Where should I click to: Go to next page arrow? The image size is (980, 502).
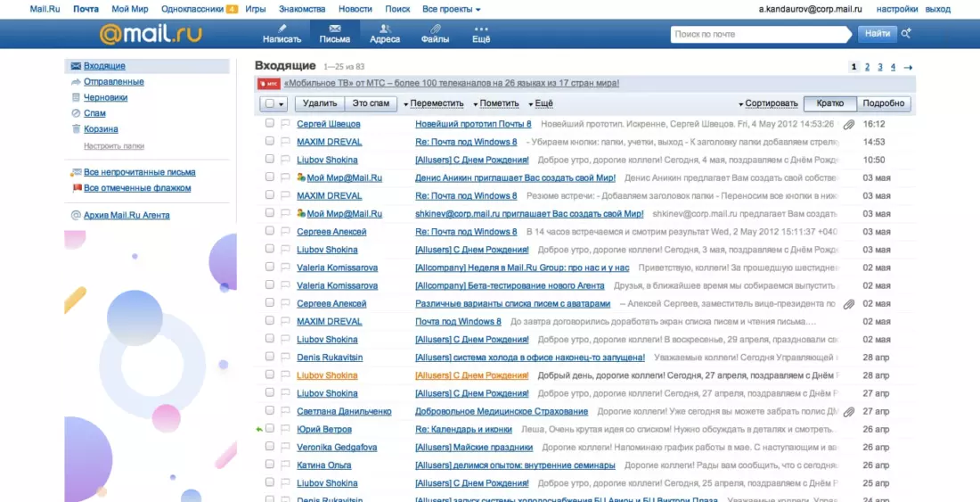[x=908, y=68]
